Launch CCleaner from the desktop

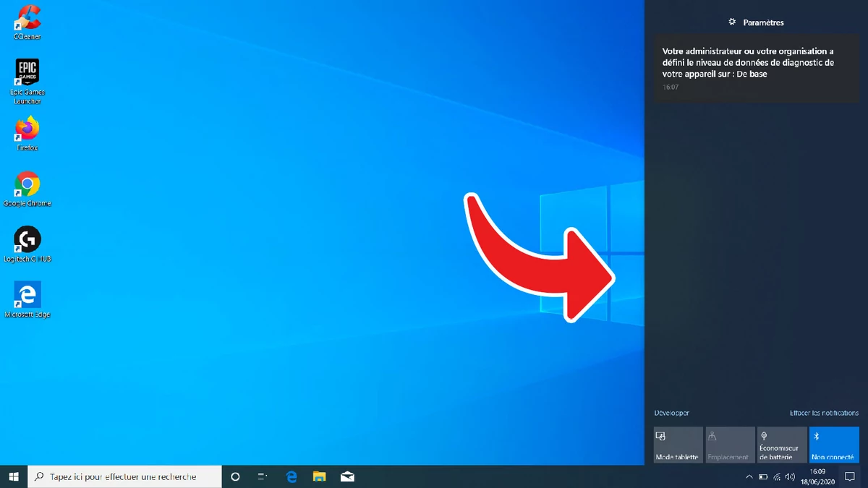[x=26, y=18]
